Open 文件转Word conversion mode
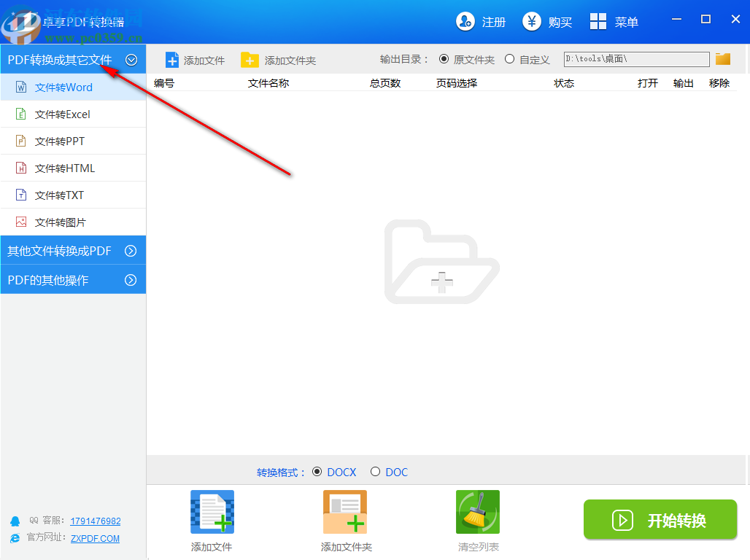Screen dimensions: 750x560 tap(73, 87)
